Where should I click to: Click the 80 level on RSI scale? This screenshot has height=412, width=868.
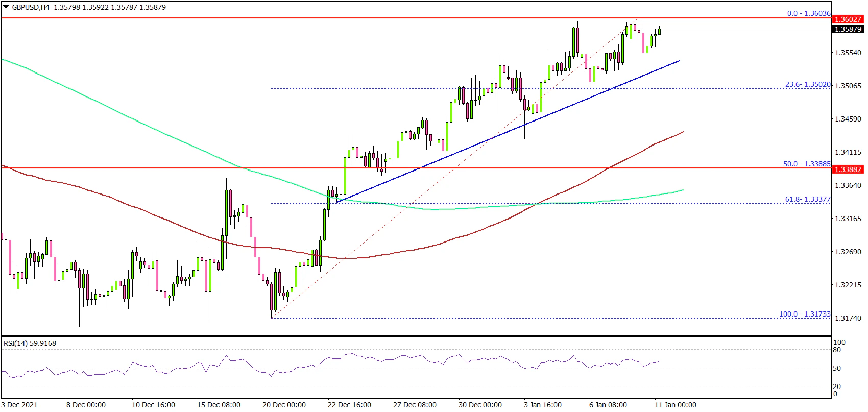pos(837,350)
